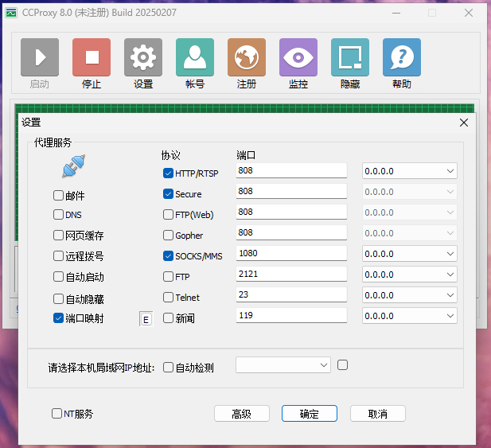
Task: Click the Secure port field
Action: 291,191
